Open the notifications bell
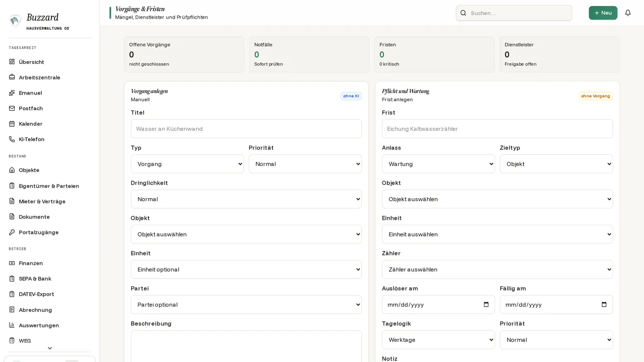Image resolution: width=644 pixels, height=362 pixels. pos(628,13)
